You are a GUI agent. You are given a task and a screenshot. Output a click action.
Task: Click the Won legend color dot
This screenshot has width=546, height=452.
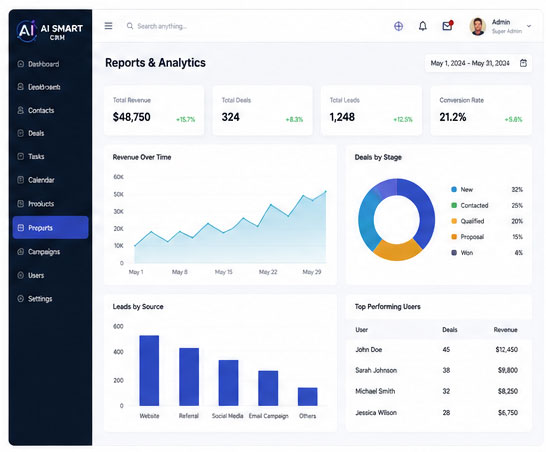click(x=454, y=252)
